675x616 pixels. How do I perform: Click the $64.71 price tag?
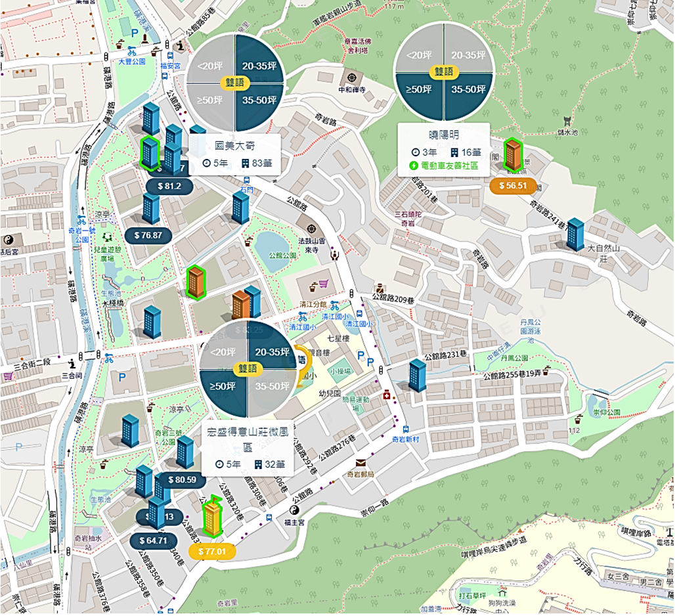(153, 540)
